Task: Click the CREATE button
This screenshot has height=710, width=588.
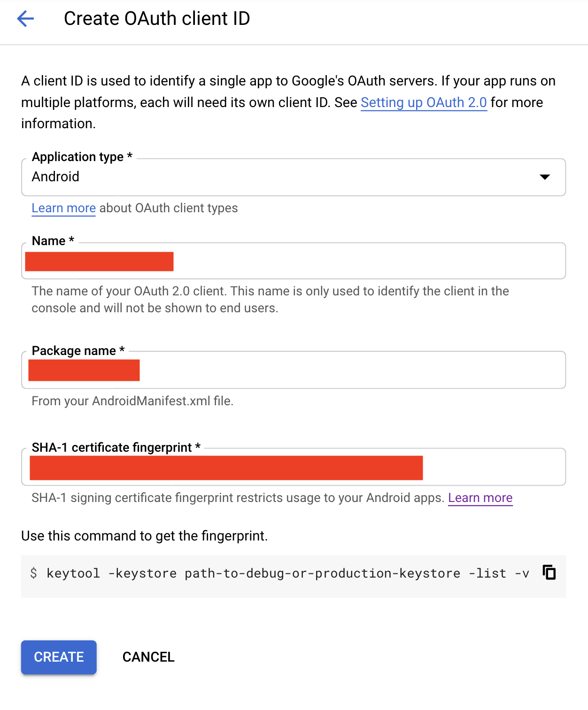Action: [x=59, y=657]
